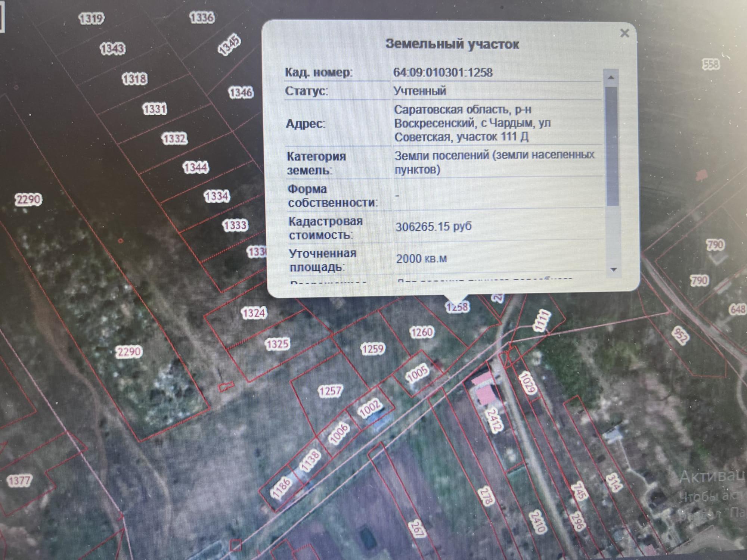The height and width of the screenshot is (560, 747).
Task: Select parcel 1377 on map
Action: pyautogui.click(x=20, y=480)
